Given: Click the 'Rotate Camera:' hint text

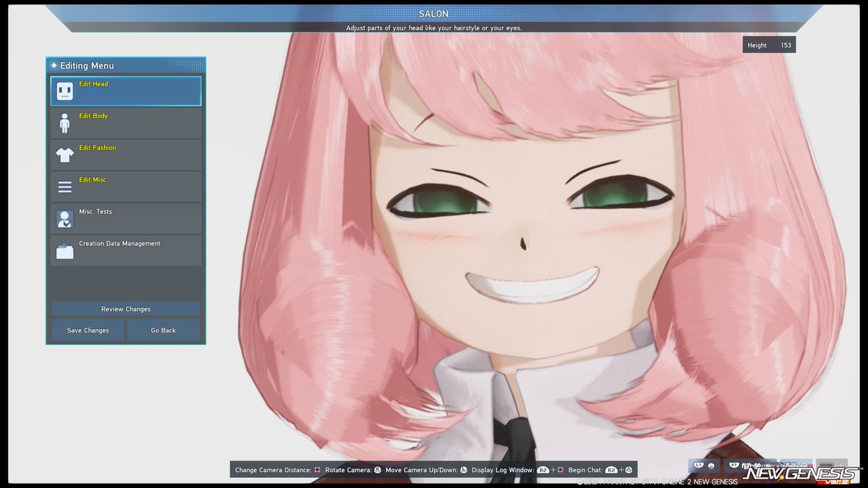Looking at the screenshot, I should click(348, 470).
